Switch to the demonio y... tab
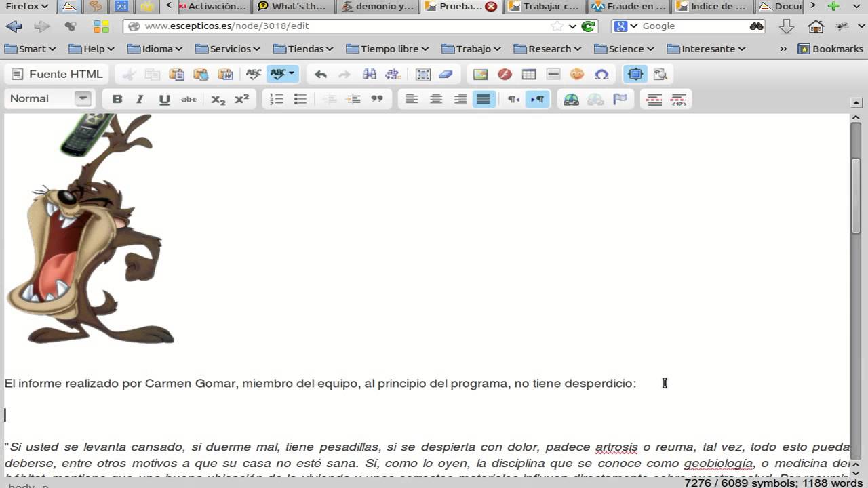This screenshot has height=488, width=868. tap(378, 7)
